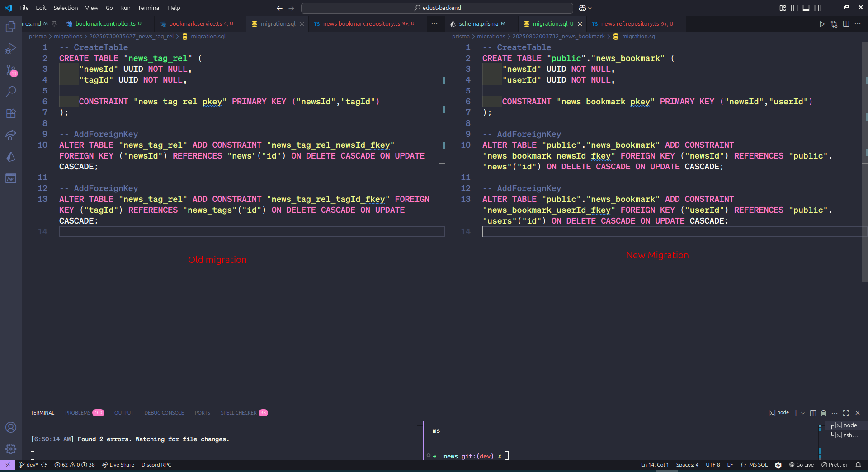The width and height of the screenshot is (868, 472).
Task: Open remote window indicator in status bar
Action: point(8,465)
